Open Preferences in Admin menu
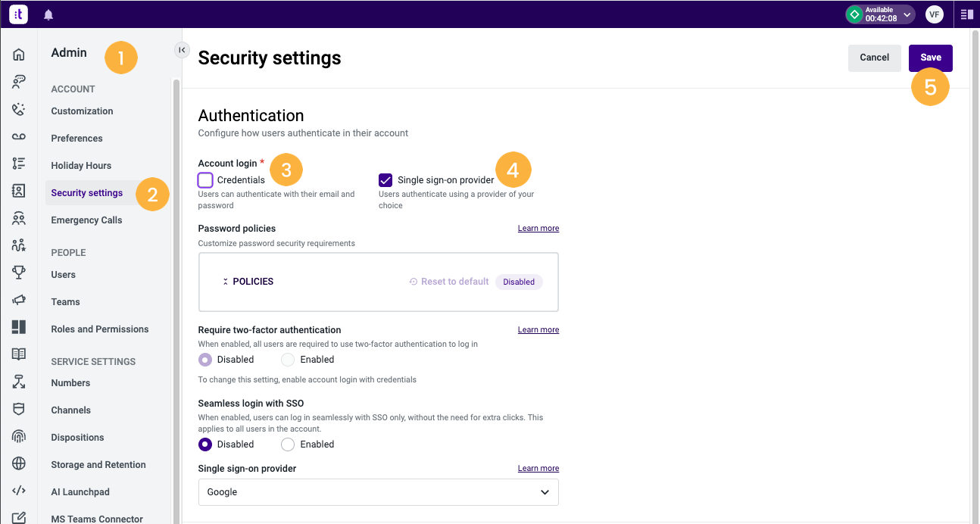This screenshot has width=980, height=524. (x=76, y=139)
